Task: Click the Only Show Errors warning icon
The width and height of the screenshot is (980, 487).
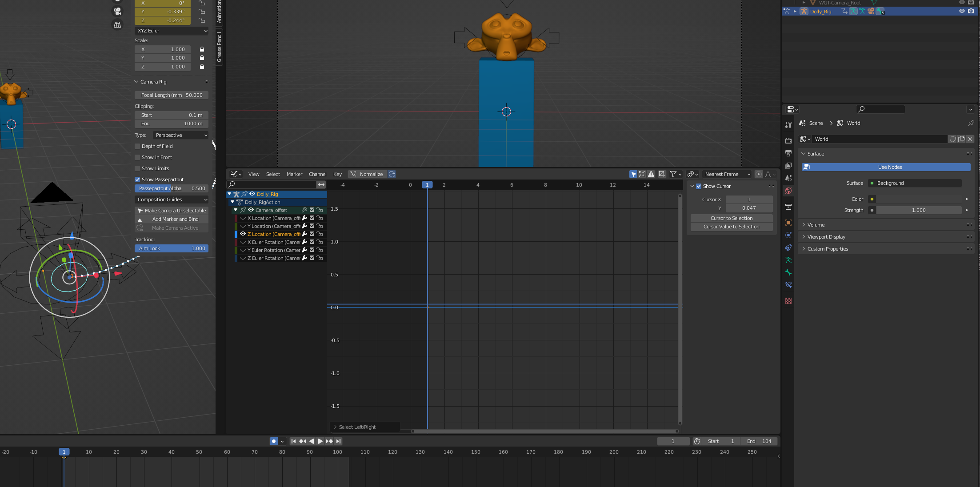Action: tap(651, 174)
